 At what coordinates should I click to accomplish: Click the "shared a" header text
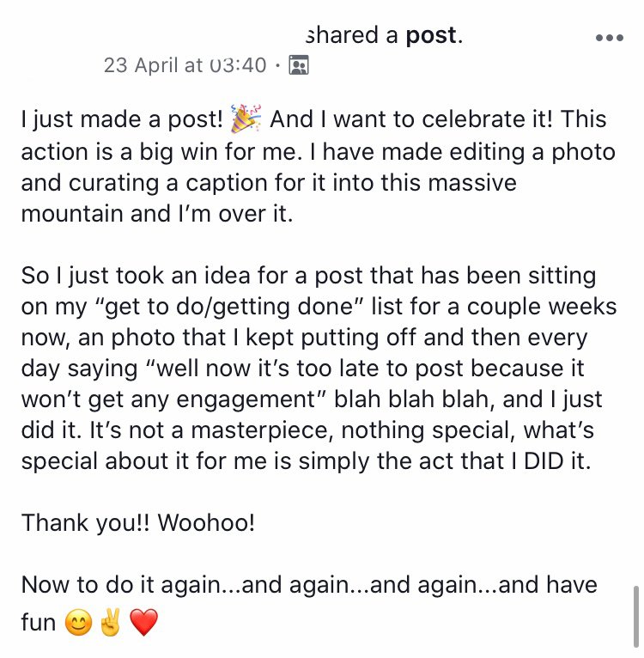click(351, 35)
